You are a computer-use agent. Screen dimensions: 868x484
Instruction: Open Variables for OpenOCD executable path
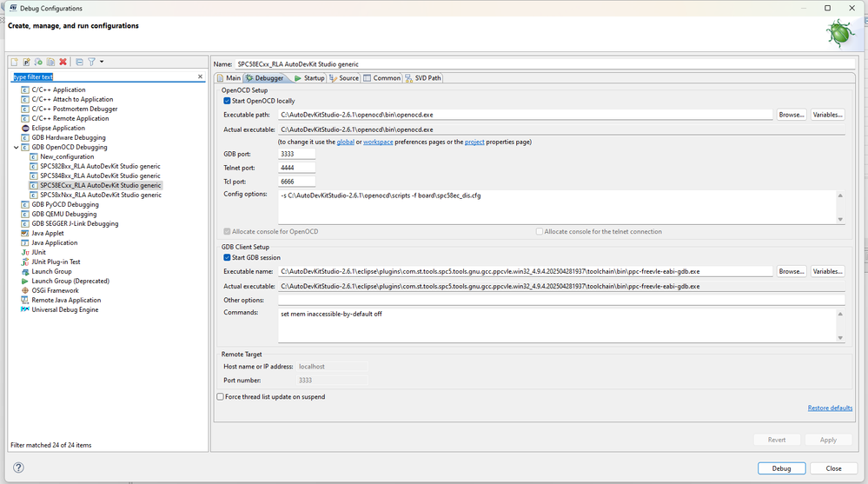(x=827, y=115)
